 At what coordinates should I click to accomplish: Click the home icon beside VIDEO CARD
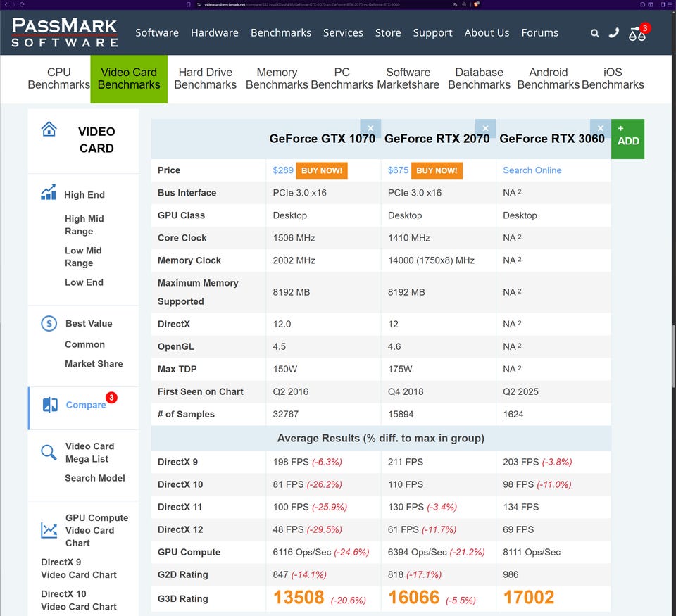coord(49,130)
